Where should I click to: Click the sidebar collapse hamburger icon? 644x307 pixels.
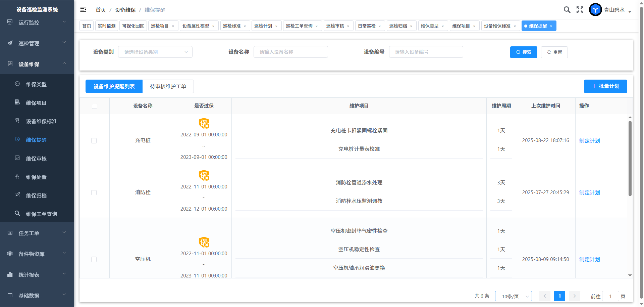coord(83,10)
